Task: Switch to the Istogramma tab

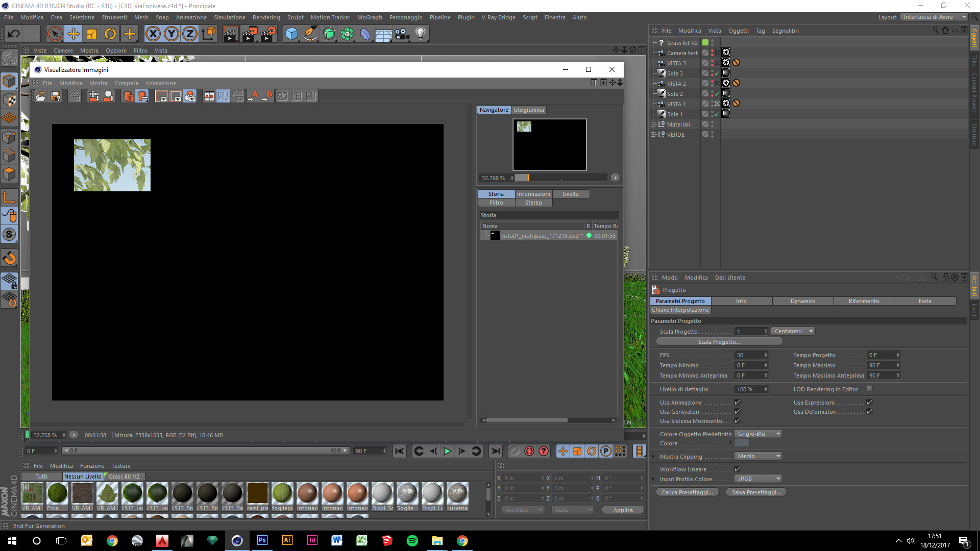Action: tap(529, 110)
